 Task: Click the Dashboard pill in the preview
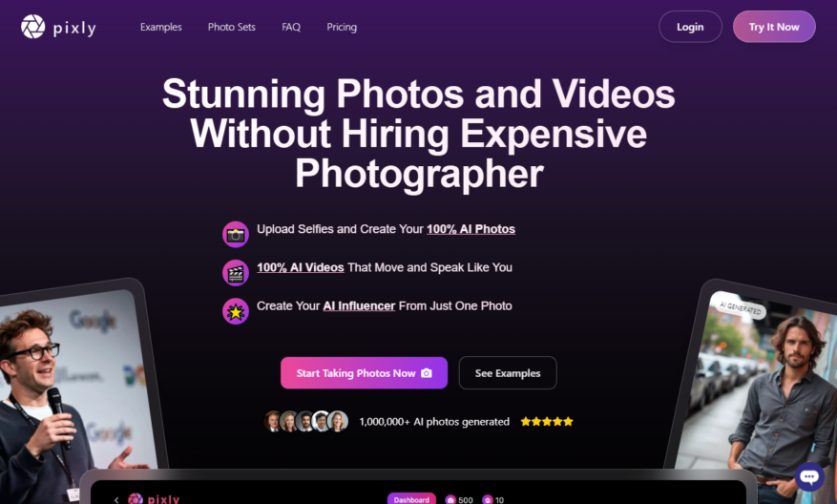point(411,499)
